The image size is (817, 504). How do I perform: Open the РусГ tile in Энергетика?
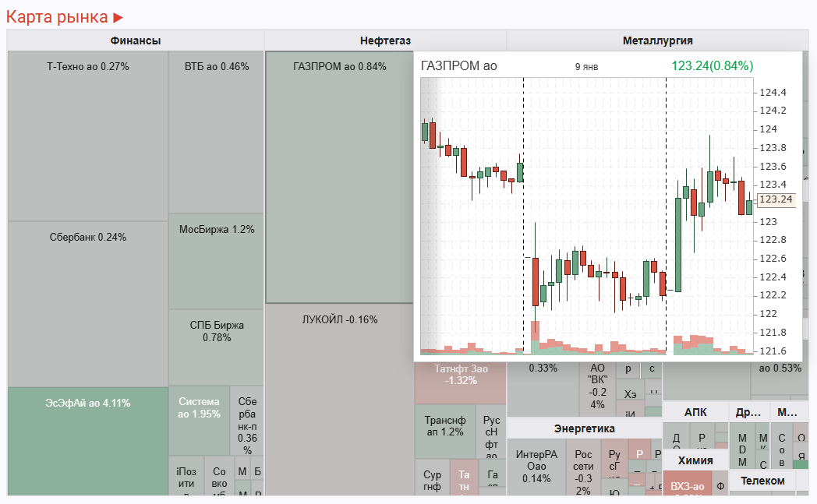(614, 460)
